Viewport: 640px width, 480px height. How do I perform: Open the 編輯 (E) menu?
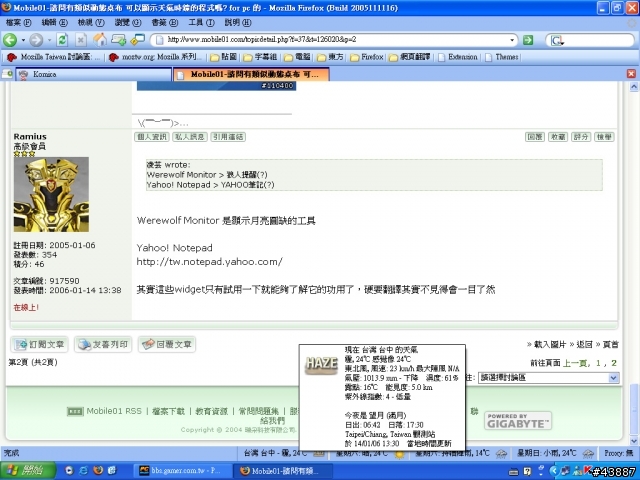click(x=55, y=22)
